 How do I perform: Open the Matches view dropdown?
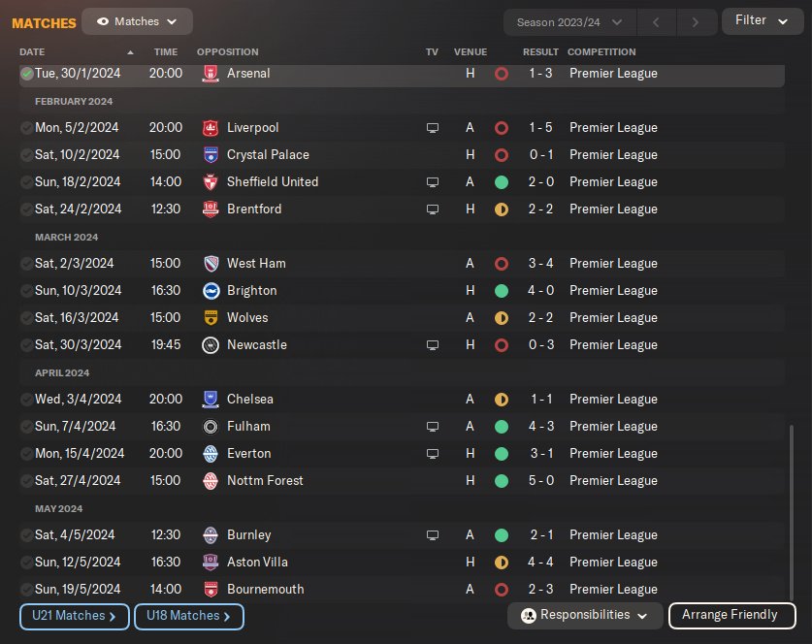pyautogui.click(x=137, y=21)
